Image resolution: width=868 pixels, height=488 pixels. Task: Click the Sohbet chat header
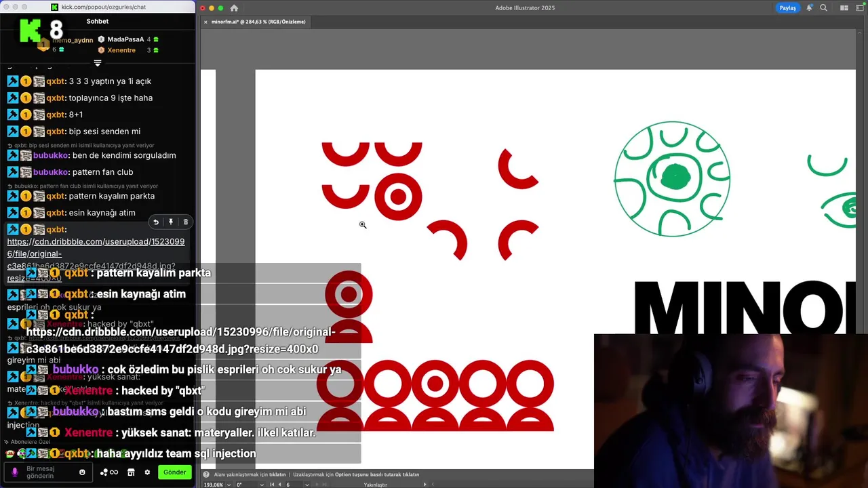[x=98, y=21]
